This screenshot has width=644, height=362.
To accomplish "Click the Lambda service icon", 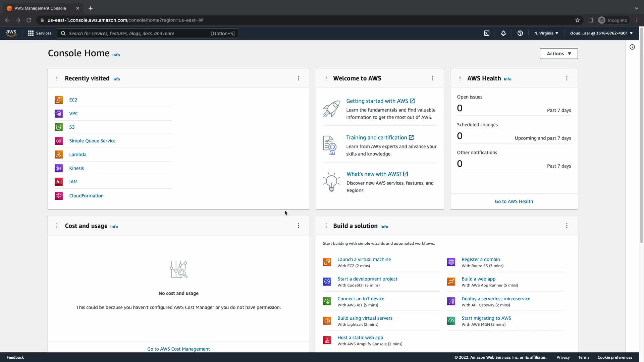I will 59,155.
